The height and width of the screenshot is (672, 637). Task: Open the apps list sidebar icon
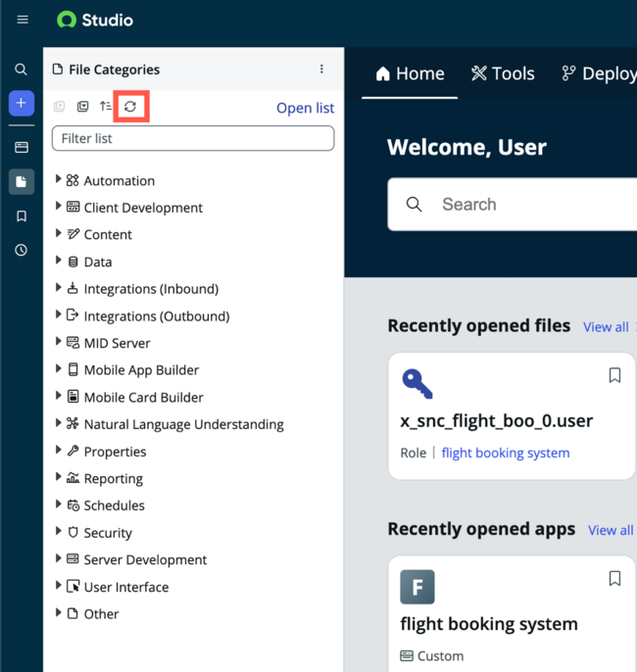pos(22,147)
